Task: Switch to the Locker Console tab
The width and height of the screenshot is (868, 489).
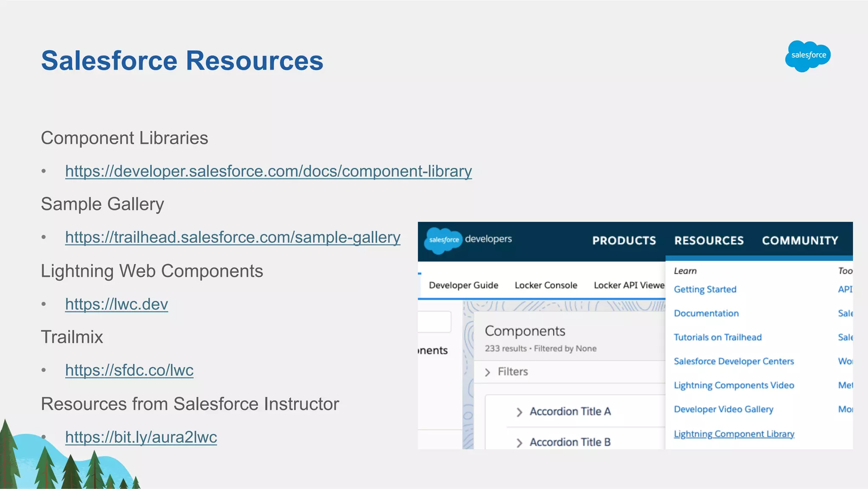Action: (x=546, y=285)
